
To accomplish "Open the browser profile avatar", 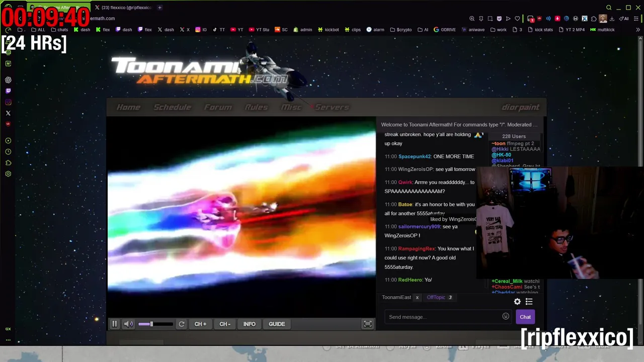I will 603,19.
